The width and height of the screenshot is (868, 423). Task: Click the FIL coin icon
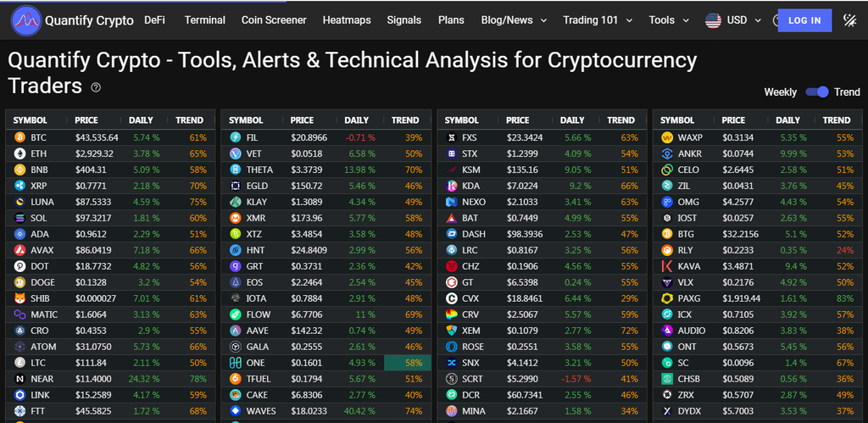pos(236,137)
